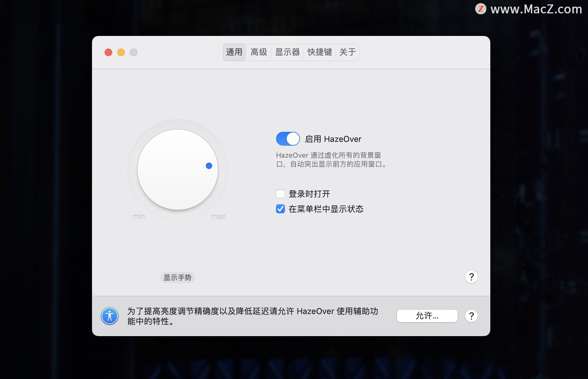Image resolution: width=588 pixels, height=379 pixels.
Task: Click the 显示手势 button
Action: (x=177, y=277)
